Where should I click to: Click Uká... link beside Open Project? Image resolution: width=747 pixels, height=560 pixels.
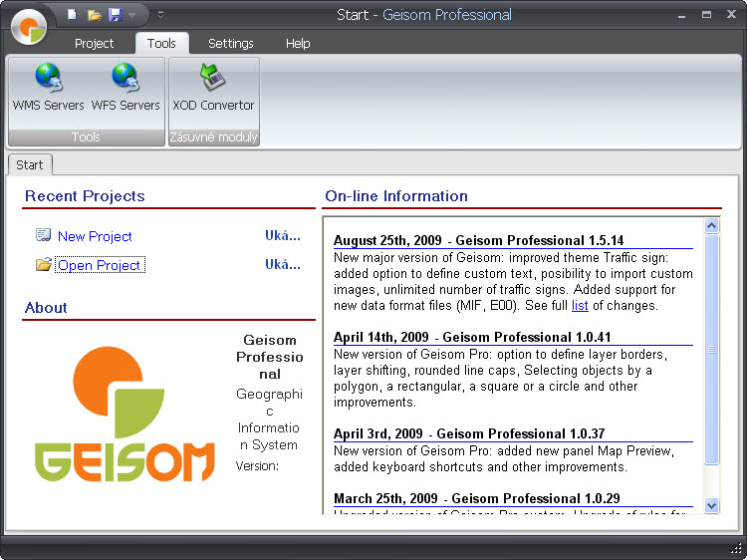[283, 264]
